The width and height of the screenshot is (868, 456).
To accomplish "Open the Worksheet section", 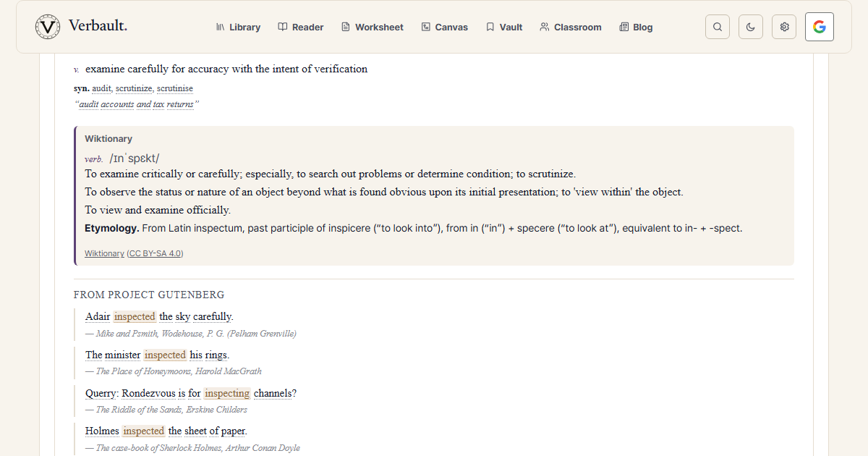I will pyautogui.click(x=372, y=27).
